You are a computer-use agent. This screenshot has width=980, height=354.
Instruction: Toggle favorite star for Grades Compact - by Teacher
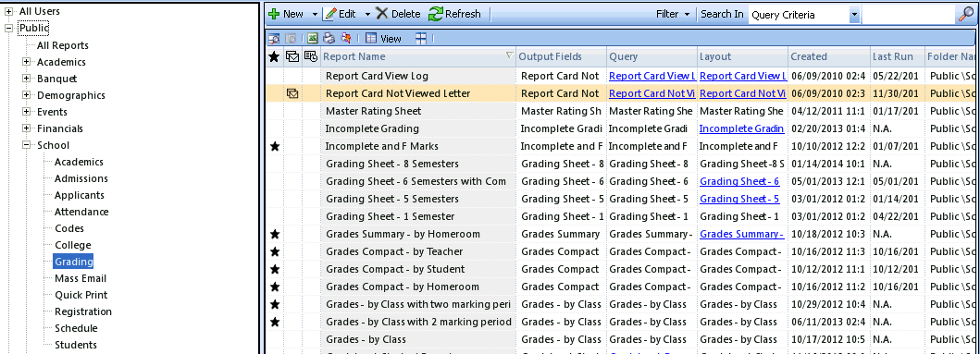coord(274,251)
